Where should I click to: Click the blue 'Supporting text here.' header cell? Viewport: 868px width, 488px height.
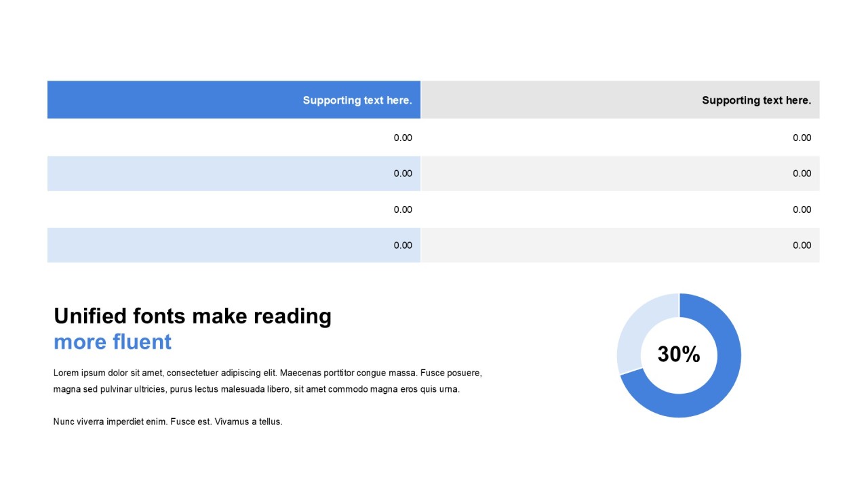coord(357,100)
